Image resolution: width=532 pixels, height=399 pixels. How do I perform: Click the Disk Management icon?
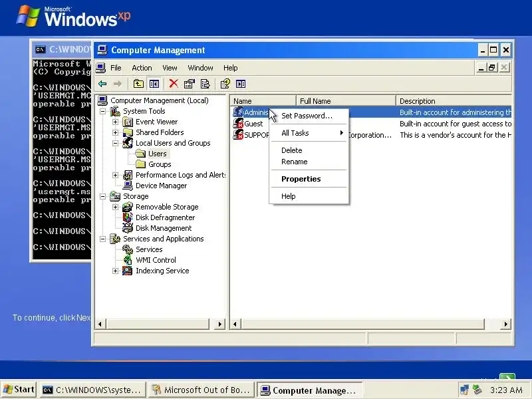point(128,228)
